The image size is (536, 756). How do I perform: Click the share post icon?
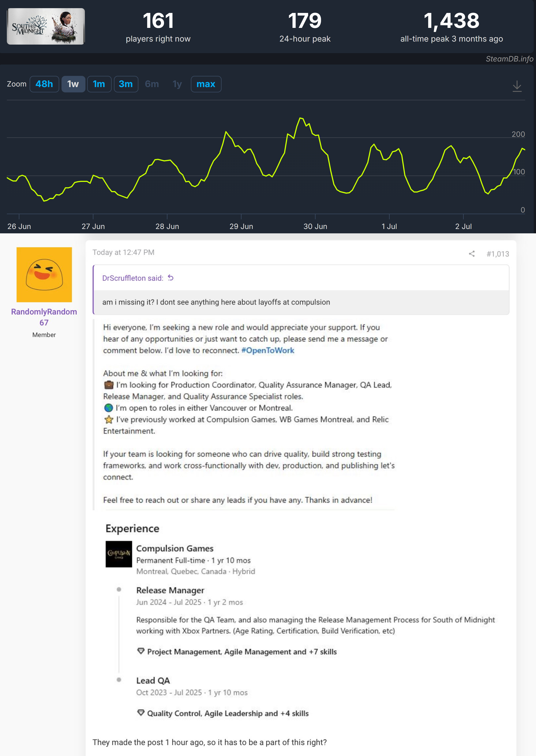click(x=472, y=253)
